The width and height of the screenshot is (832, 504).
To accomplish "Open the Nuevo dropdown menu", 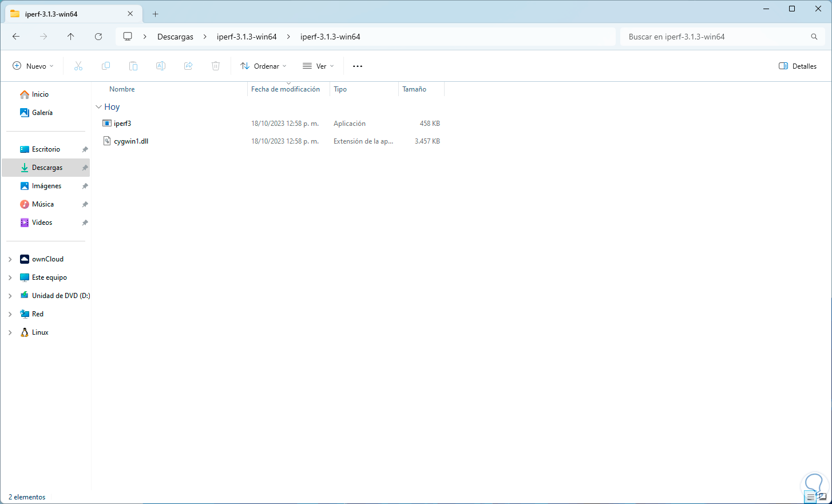I will 33,66.
